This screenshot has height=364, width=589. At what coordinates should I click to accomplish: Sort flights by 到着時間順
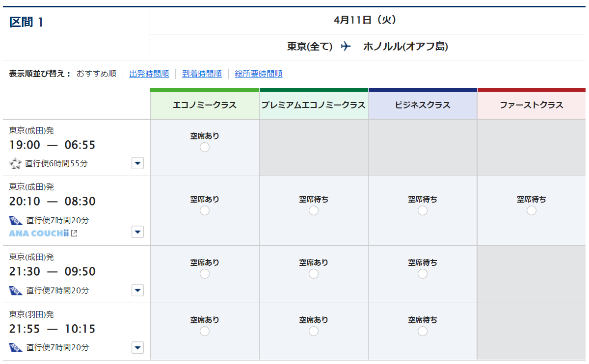[x=202, y=74]
